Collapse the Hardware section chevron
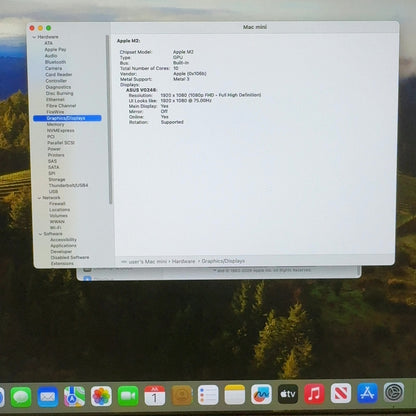Image resolution: width=416 pixels, height=416 pixels. [x=34, y=37]
